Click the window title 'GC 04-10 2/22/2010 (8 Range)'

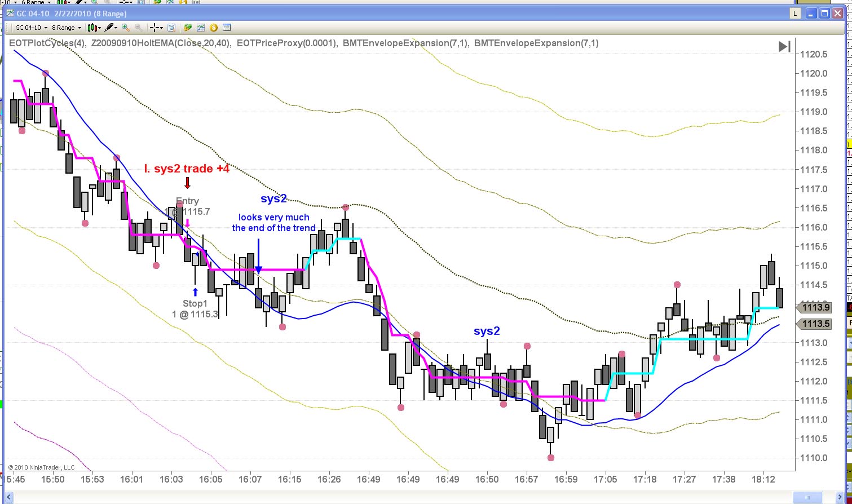[x=73, y=14]
